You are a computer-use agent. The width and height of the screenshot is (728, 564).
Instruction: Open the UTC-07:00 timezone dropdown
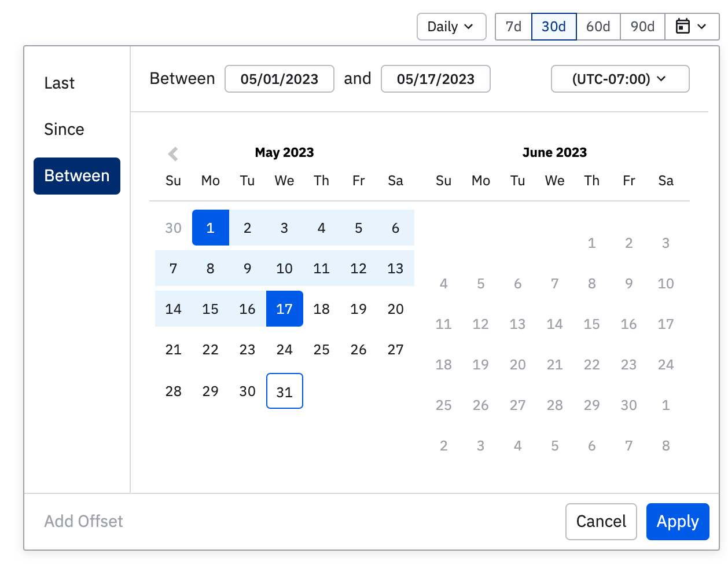(620, 79)
